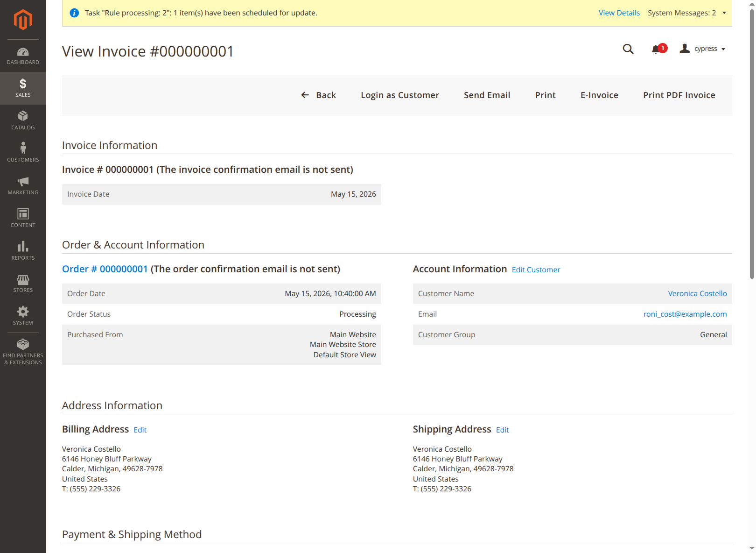Click the Order & Account Information heading
The width and height of the screenshot is (756, 553).
click(133, 245)
